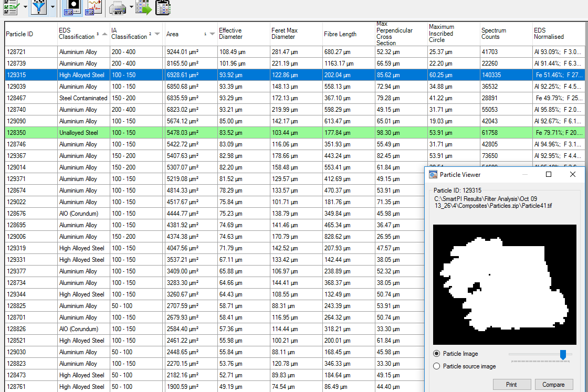
Task: Click the printer icon in toolbar
Action: click(118, 7)
